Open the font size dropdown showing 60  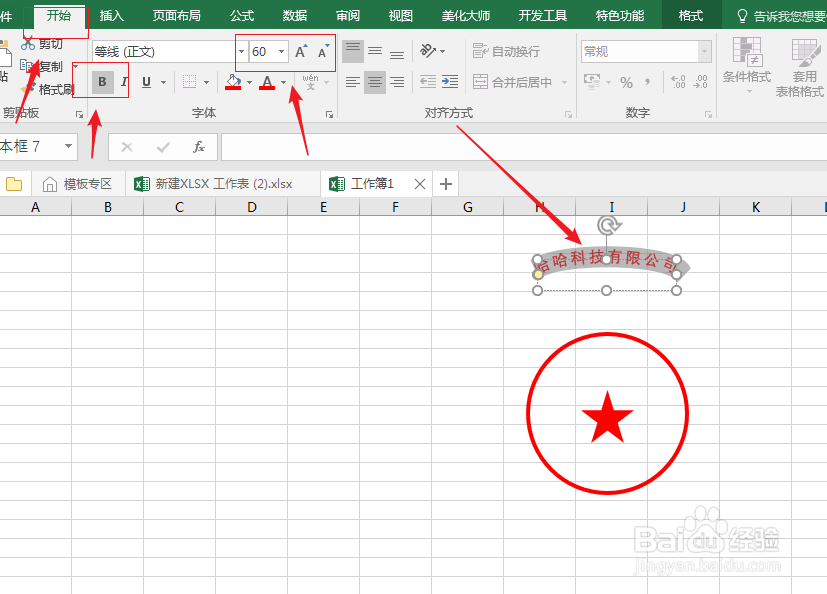coord(281,51)
